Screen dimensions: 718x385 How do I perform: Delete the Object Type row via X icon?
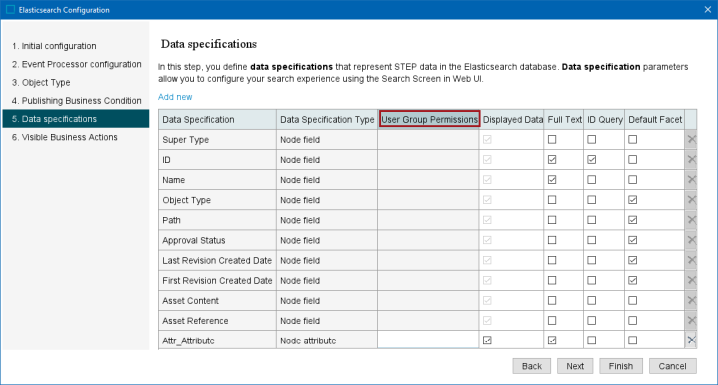[x=691, y=200]
